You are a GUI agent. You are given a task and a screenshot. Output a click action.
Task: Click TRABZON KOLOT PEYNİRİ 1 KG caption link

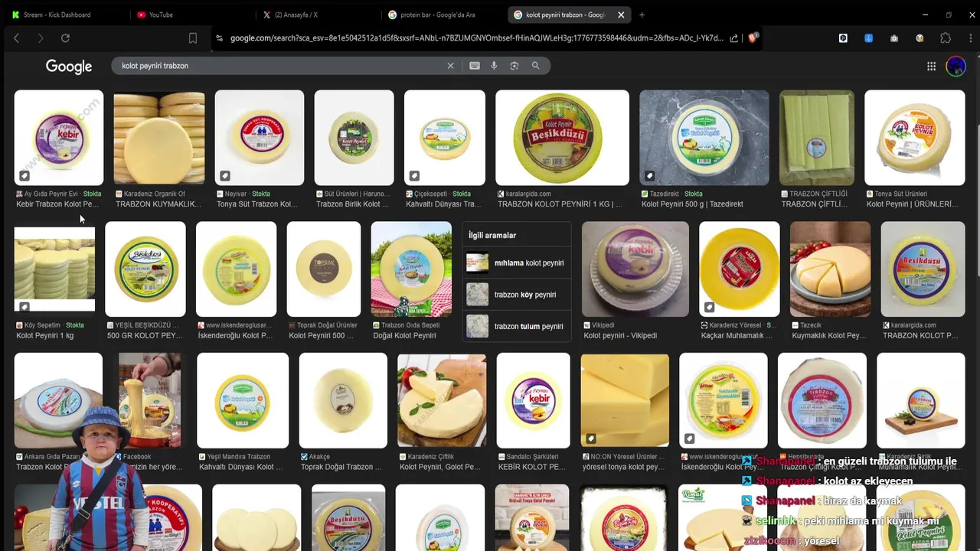tap(560, 204)
